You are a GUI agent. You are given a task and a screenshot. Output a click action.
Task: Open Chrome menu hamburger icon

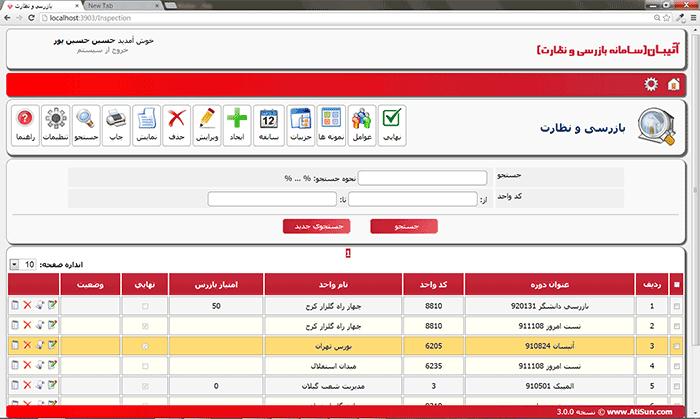pyautogui.click(x=693, y=18)
